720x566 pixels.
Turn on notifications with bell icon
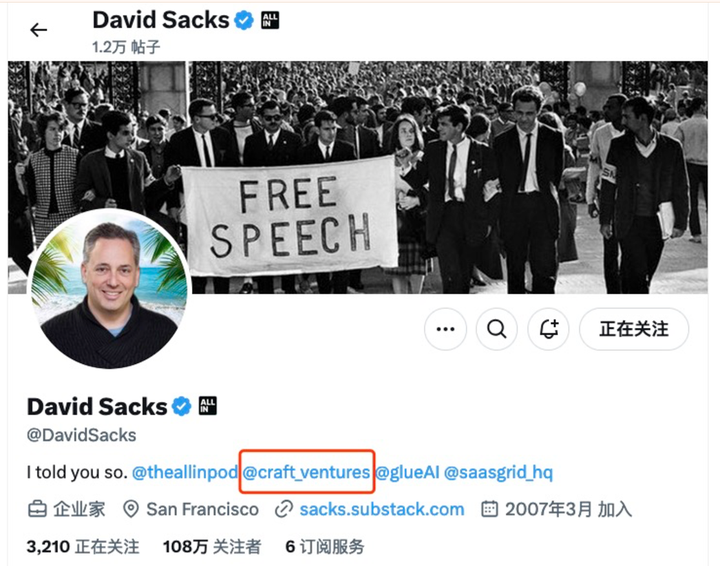(548, 329)
